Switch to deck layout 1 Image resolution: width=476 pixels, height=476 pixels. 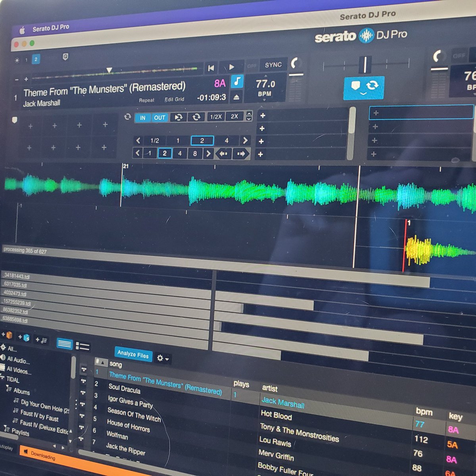click(x=27, y=60)
